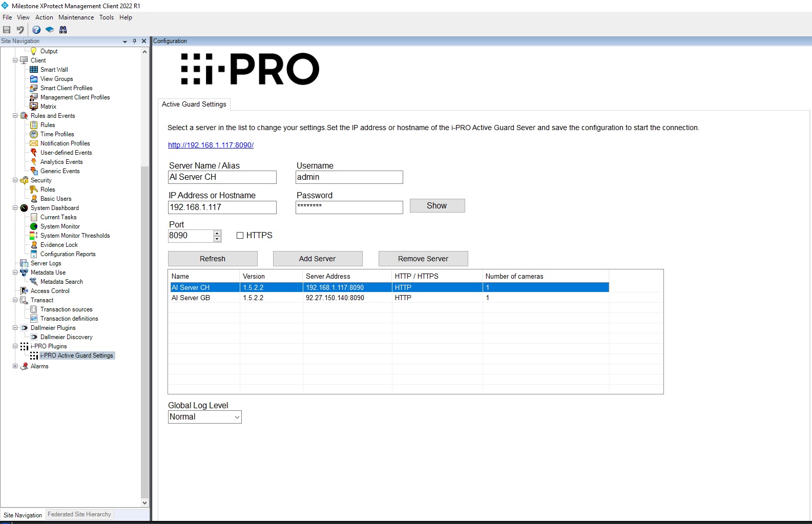Collapse the Client tree node
Screen dimensions: 812x524
[x=15, y=60]
